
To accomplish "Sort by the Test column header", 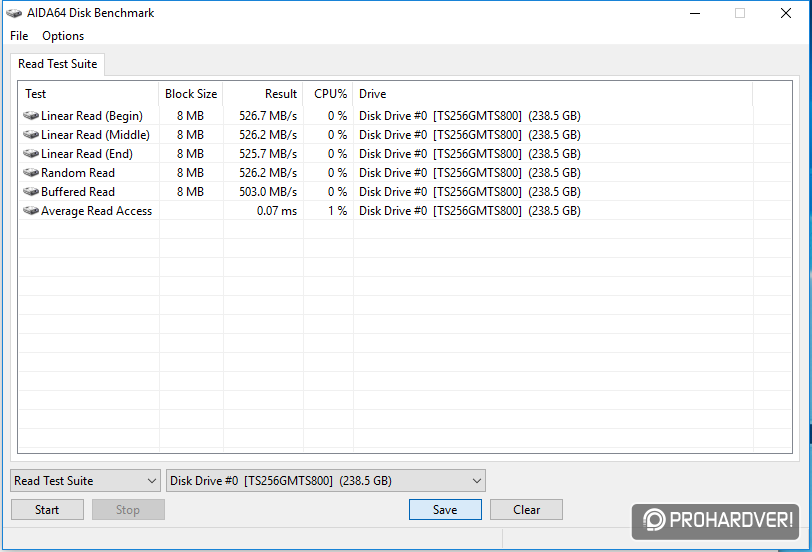I will pyautogui.click(x=89, y=94).
